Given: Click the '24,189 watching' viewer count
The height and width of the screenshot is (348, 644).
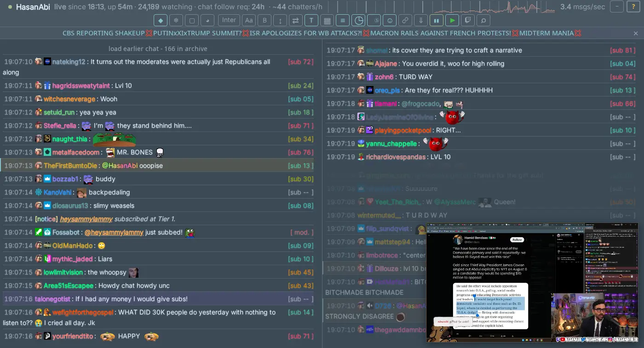Looking at the screenshot, I should tap(159, 7).
